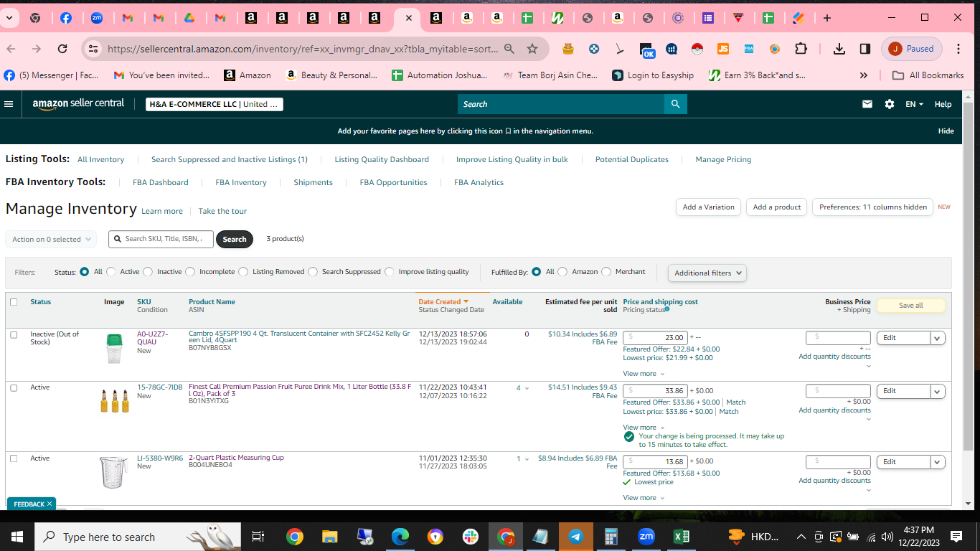This screenshot has width=980, height=551.
Task: Click the Add a Variation button
Action: [708, 207]
